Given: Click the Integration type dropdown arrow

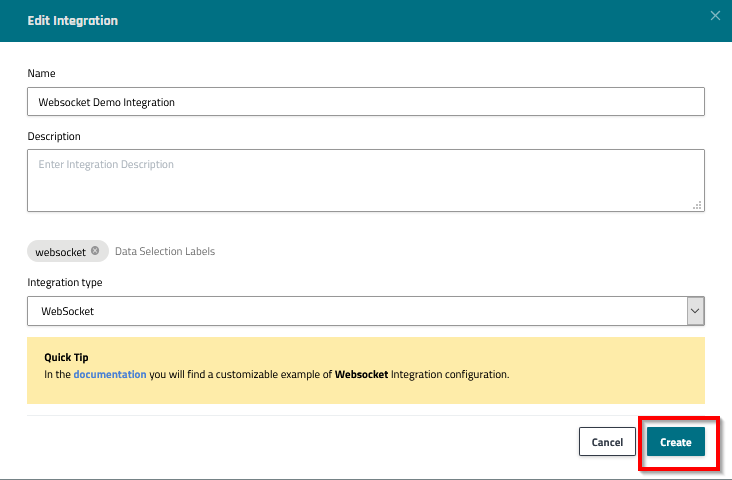Looking at the screenshot, I should click(x=695, y=311).
